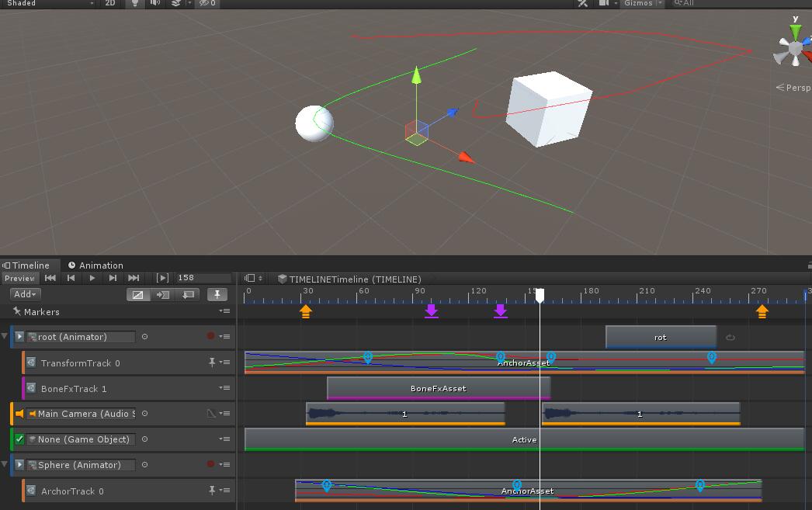Click the TransformTrack 0 pin icon
This screenshot has width=812, height=510.
pos(212,362)
